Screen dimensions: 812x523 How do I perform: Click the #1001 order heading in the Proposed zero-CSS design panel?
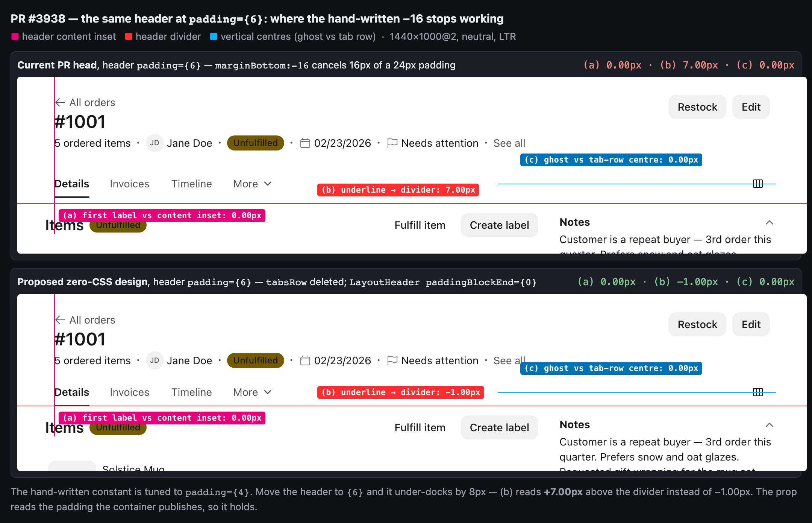coord(80,339)
